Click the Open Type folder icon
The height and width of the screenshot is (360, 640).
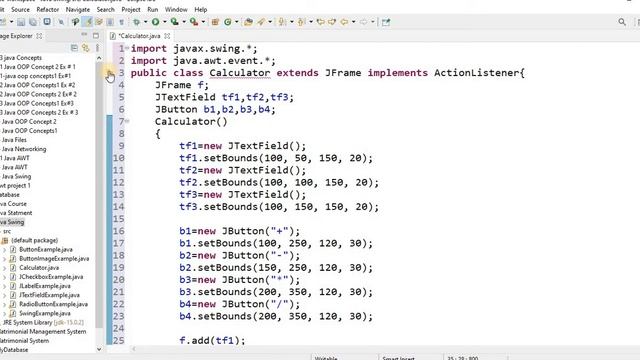(248, 22)
